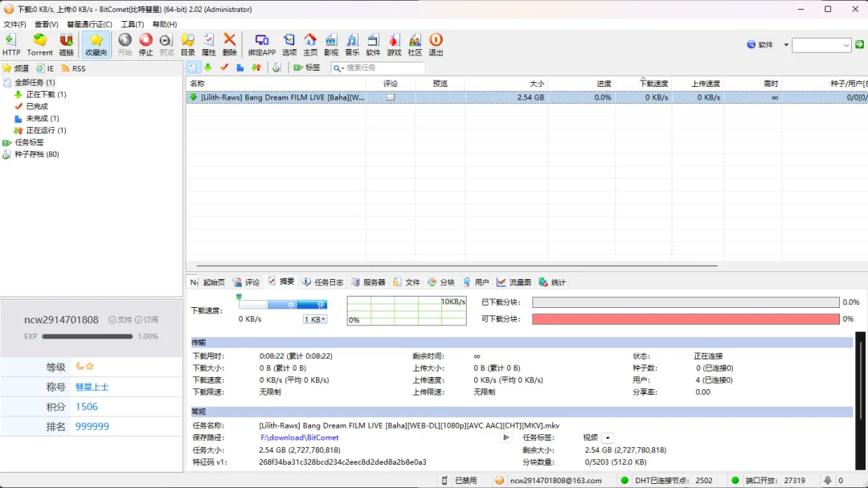Click the all-tasks filter icon above list
This screenshot has width=868, height=488.
(192, 68)
